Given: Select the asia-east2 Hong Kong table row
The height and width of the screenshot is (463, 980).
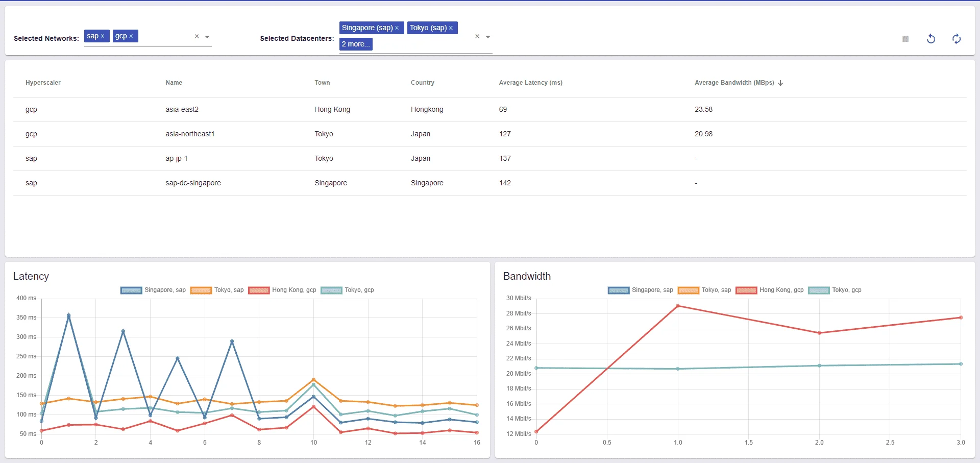Looking at the screenshot, I should 490,109.
